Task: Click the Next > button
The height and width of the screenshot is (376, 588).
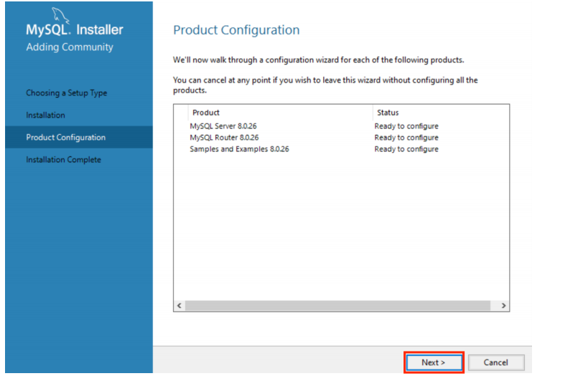Action: tap(434, 362)
